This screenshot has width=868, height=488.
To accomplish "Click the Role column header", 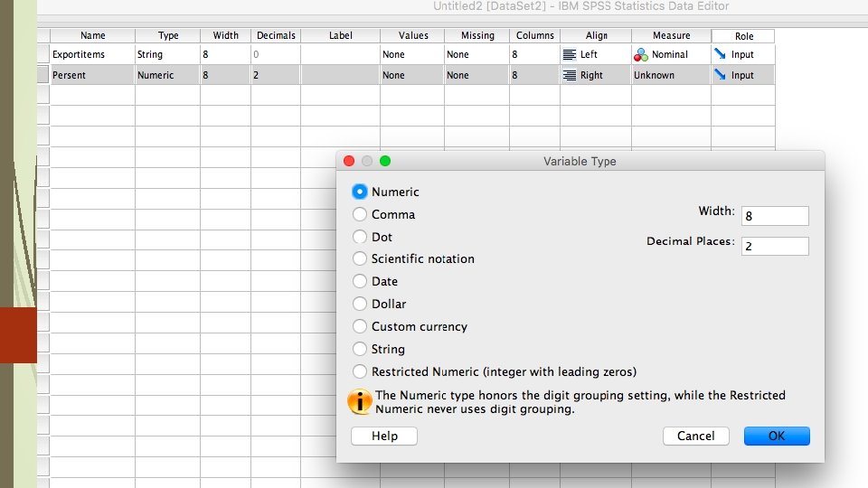I will (743, 36).
